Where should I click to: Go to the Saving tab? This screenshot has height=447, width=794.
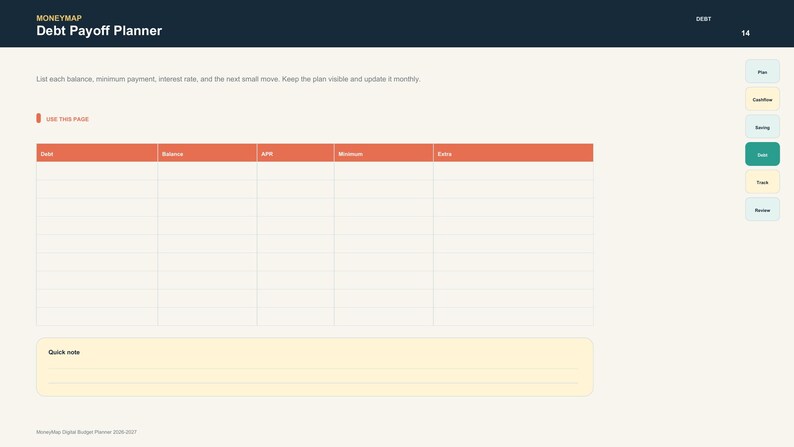(x=762, y=127)
